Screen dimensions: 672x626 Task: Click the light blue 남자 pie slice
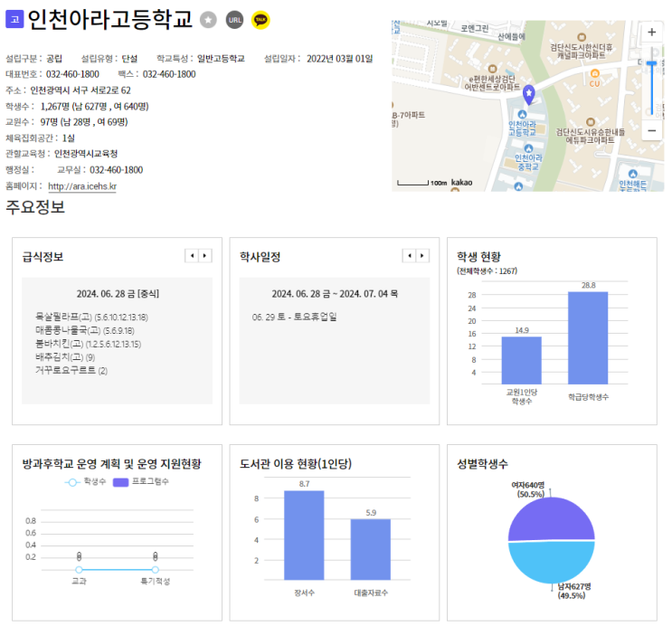pyautogui.click(x=552, y=562)
